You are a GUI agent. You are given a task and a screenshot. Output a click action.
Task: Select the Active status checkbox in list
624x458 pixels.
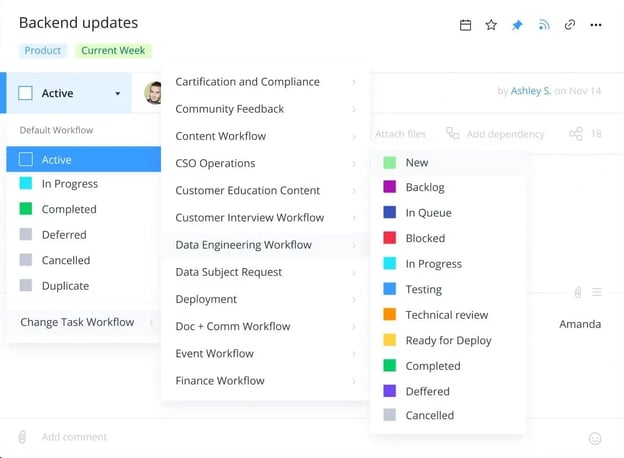26,159
